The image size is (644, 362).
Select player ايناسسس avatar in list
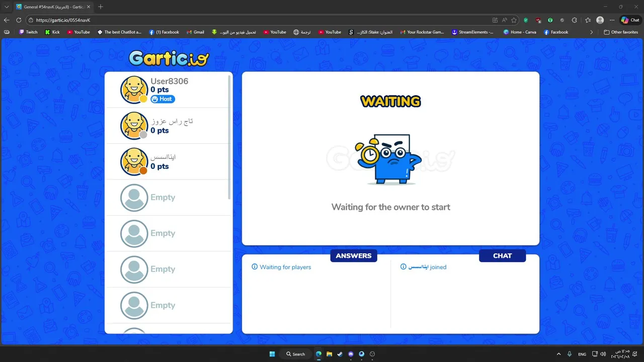coord(134,161)
